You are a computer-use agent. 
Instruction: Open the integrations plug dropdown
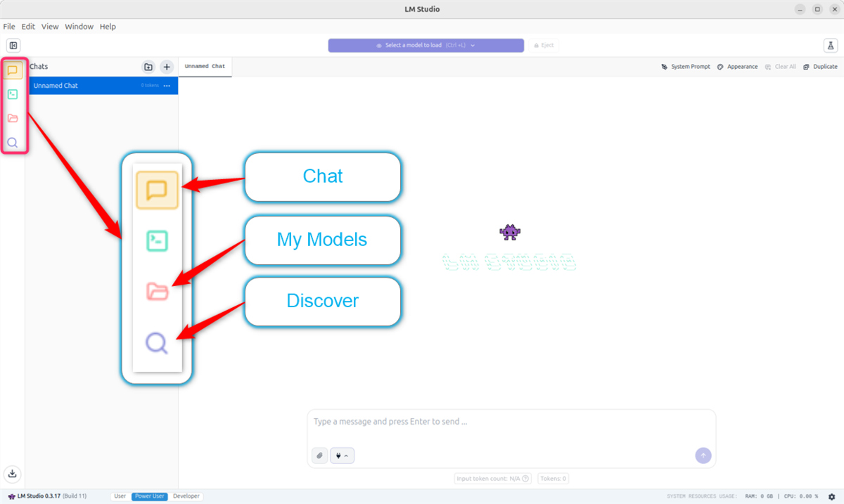tap(343, 455)
